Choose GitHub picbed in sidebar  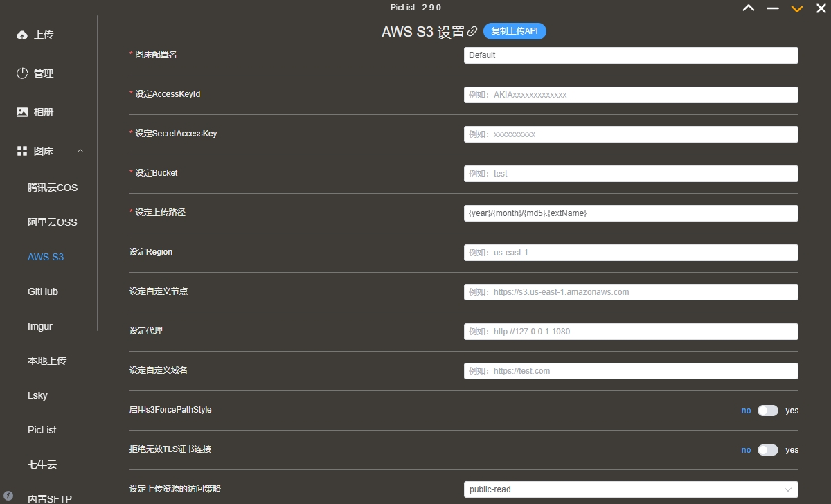[x=43, y=291]
